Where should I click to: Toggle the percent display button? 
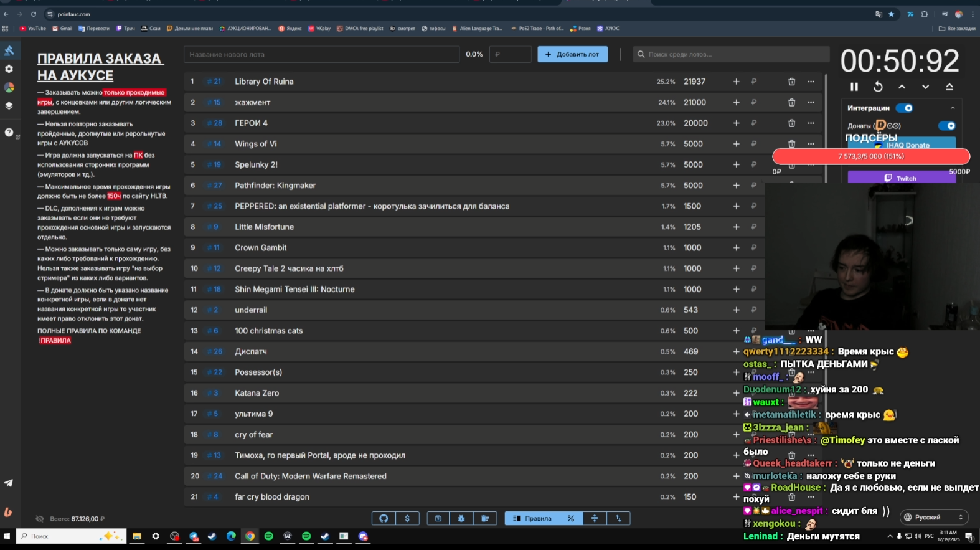(571, 518)
